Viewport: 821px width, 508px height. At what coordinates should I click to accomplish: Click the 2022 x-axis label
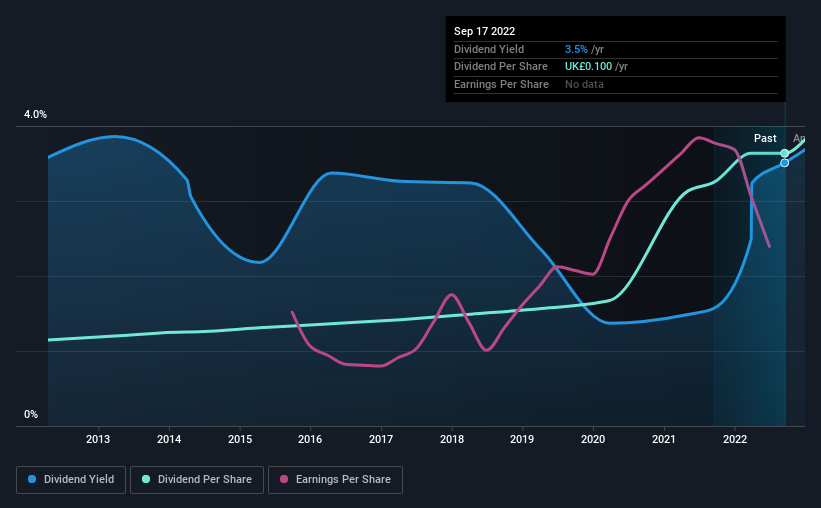(x=735, y=439)
